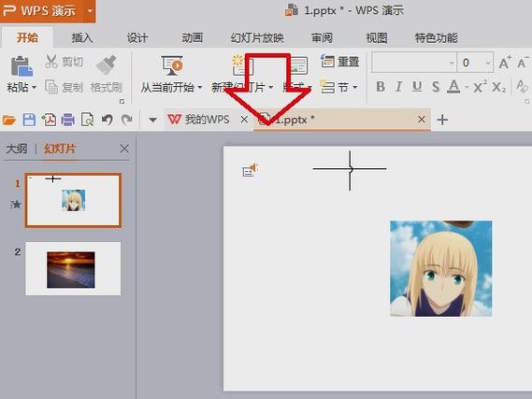Click the undo arrow icon
Image resolution: width=532 pixels, height=399 pixels.
pyautogui.click(x=107, y=120)
